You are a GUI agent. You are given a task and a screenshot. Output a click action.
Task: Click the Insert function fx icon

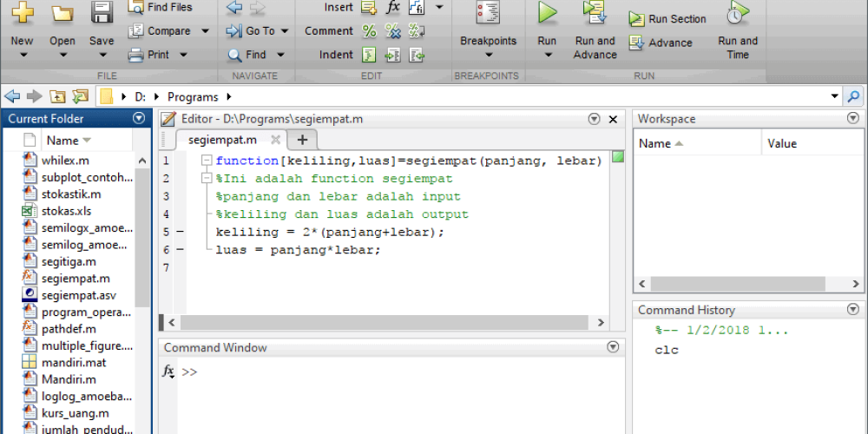click(393, 8)
